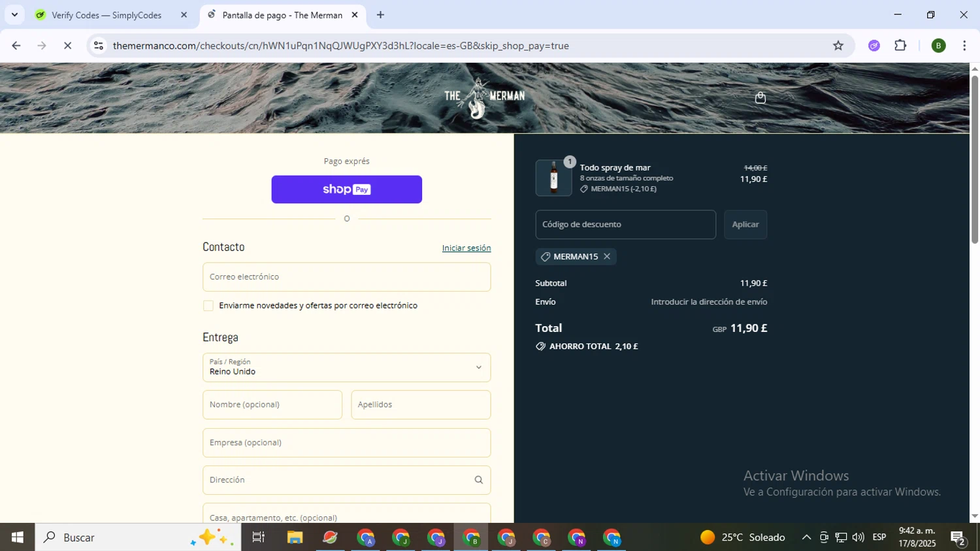
Task: Click the Todo spray de mar thumbnail
Action: point(553,178)
